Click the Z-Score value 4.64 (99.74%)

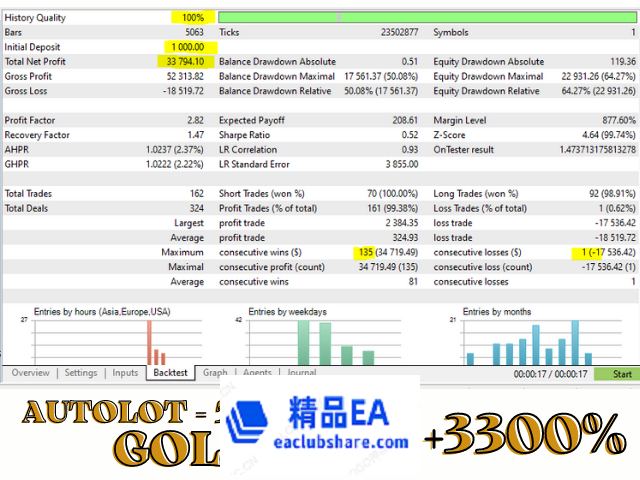coord(609,135)
